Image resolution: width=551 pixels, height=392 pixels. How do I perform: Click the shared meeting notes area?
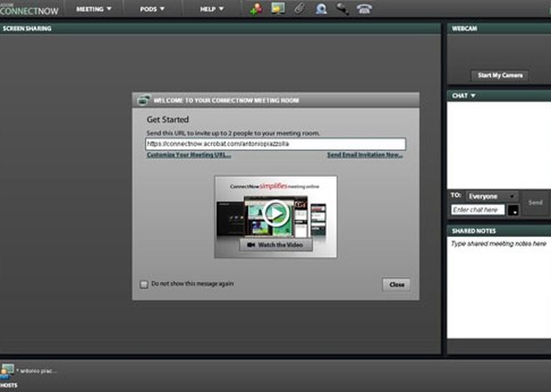pos(498,288)
